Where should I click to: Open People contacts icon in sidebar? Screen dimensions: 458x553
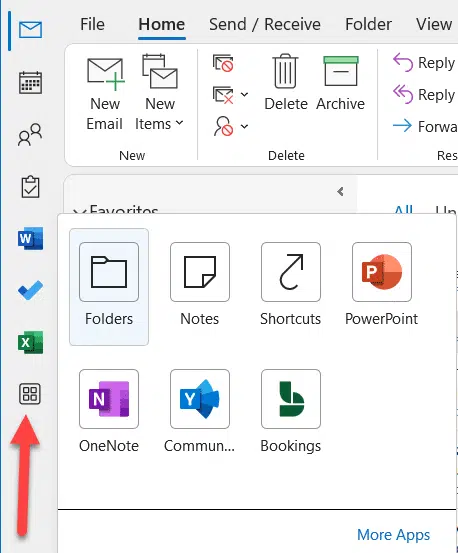[30, 134]
